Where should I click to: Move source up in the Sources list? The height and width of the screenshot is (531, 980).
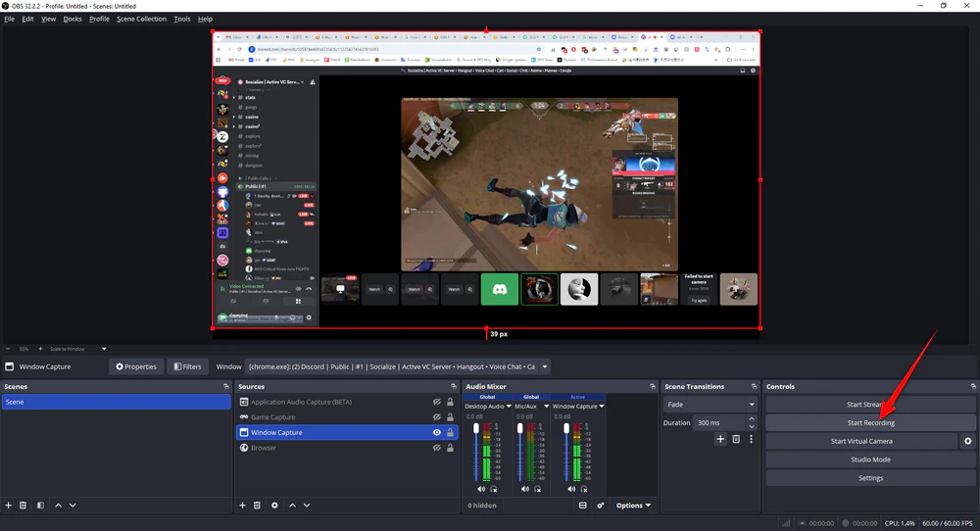tap(292, 506)
